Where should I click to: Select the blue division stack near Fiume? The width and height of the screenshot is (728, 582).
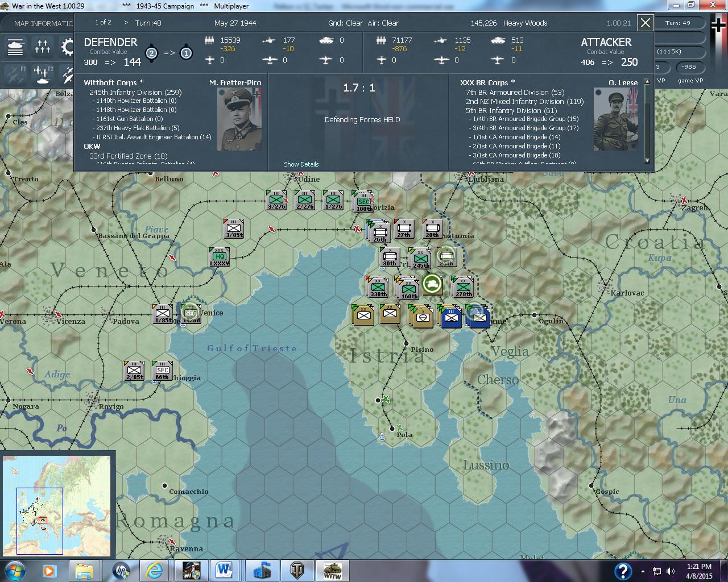coord(478,316)
